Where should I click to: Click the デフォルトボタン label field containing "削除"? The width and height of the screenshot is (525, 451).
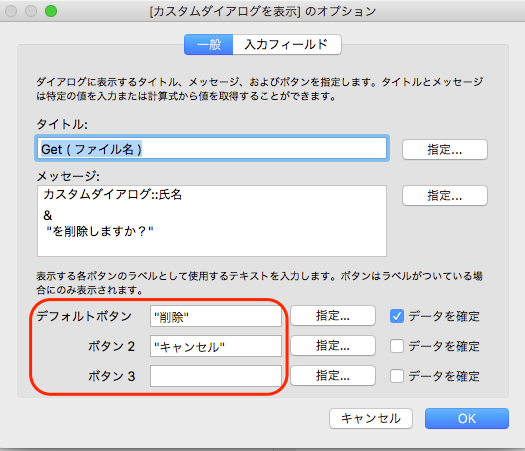click(x=216, y=316)
